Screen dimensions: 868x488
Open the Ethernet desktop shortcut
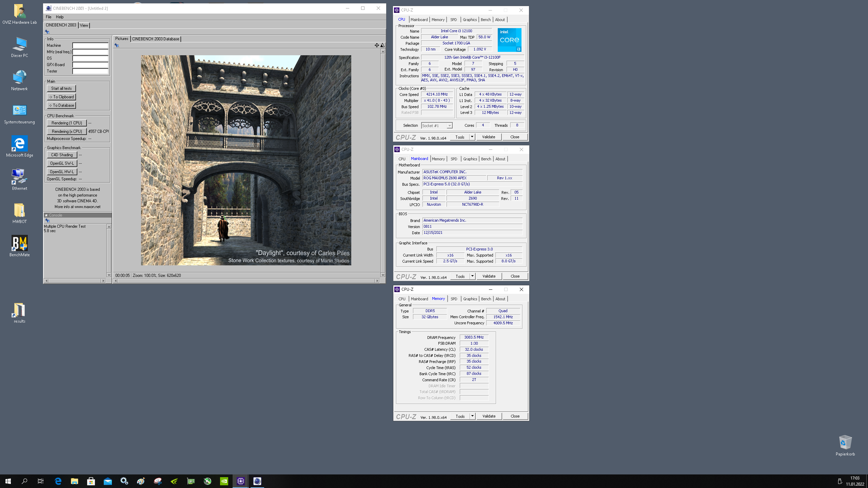(19, 180)
